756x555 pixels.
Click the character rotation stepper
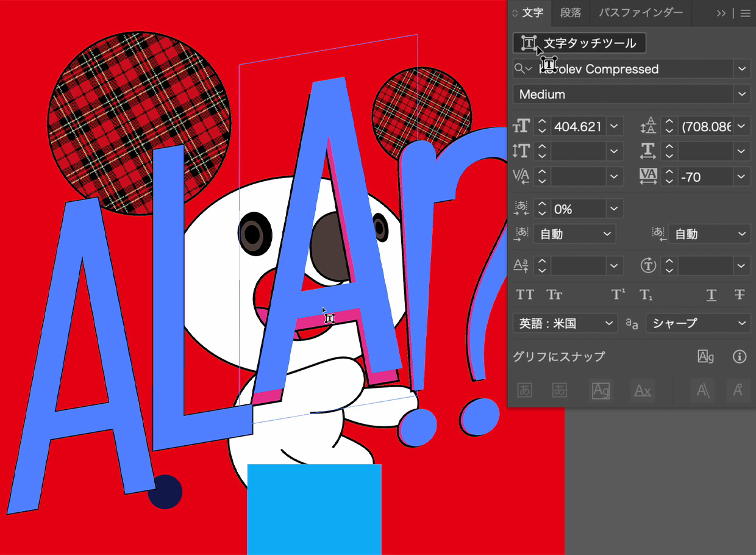pos(669,265)
